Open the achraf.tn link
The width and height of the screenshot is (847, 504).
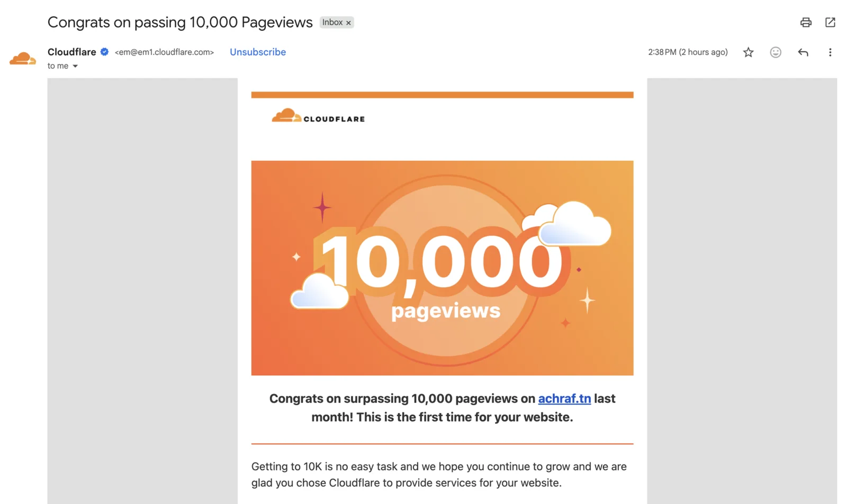pyautogui.click(x=564, y=398)
